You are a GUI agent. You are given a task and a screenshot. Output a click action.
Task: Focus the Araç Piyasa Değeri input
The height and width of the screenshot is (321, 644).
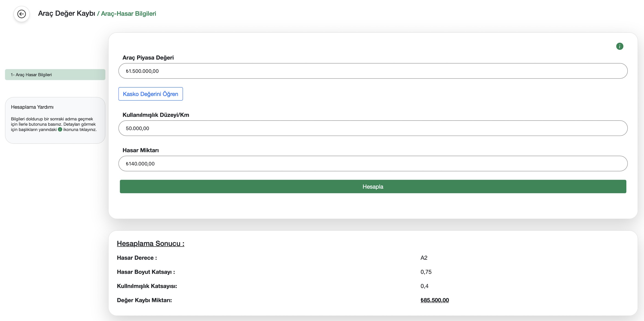[x=372, y=71]
